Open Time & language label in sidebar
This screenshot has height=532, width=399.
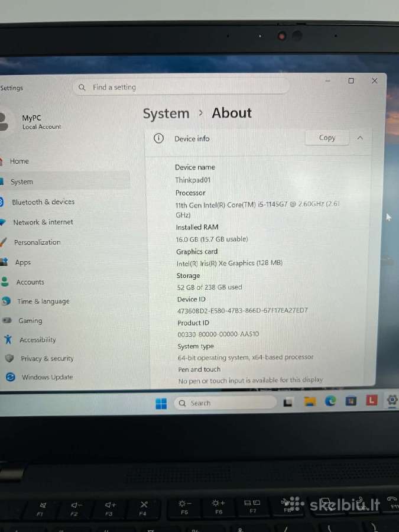(x=43, y=301)
